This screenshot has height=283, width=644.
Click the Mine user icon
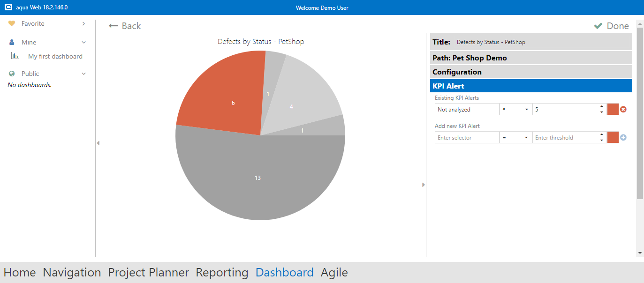click(12, 42)
